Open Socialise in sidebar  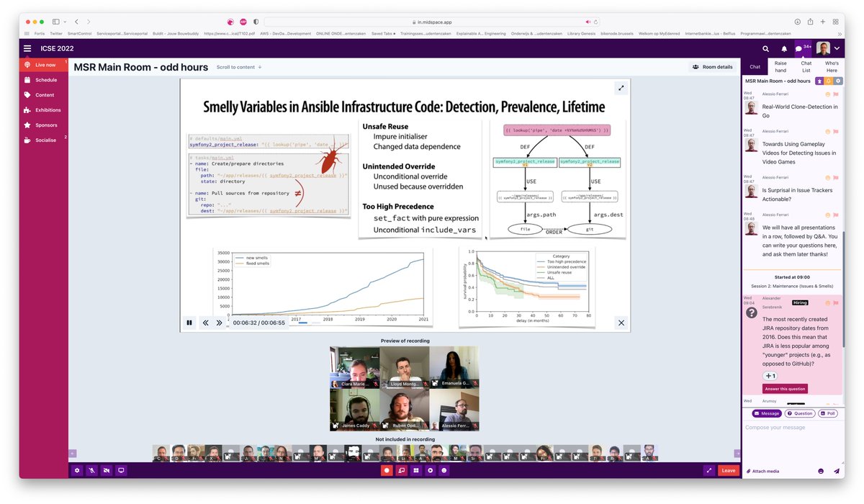pos(44,140)
